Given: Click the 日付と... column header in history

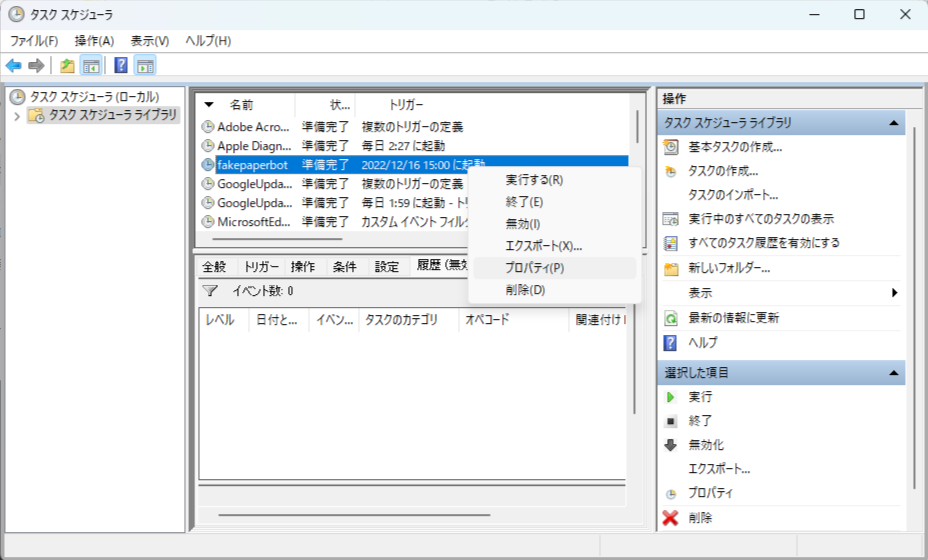Looking at the screenshot, I should click(277, 320).
